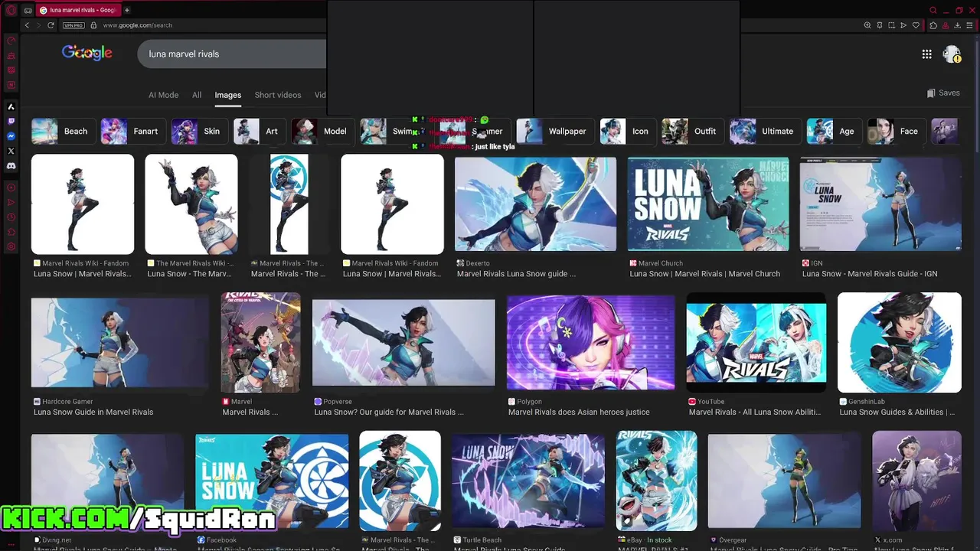Image resolution: width=980 pixels, height=551 pixels.
Task: Switch to the Short videos tab
Action: 278,95
